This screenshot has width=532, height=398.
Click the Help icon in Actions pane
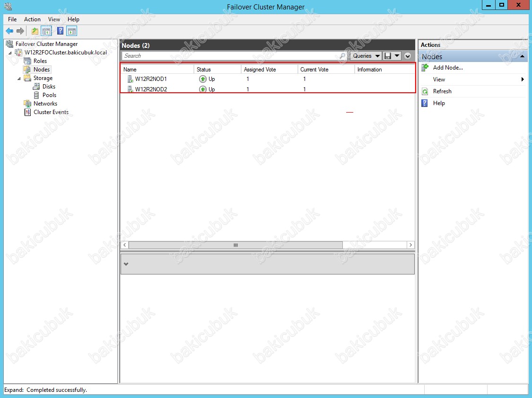coord(425,103)
